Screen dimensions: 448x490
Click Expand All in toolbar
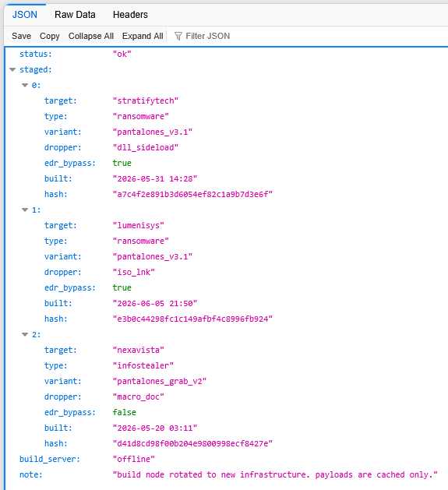(143, 37)
